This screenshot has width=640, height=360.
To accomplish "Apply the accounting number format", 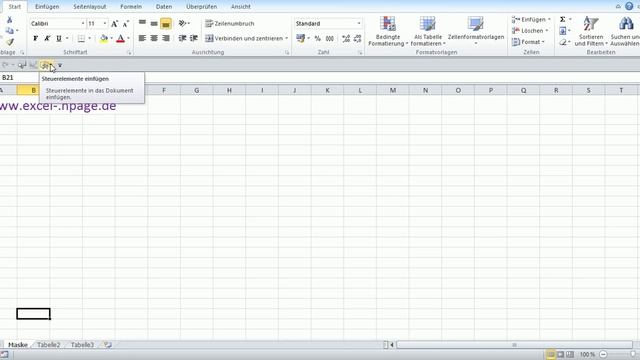I will point(301,38).
